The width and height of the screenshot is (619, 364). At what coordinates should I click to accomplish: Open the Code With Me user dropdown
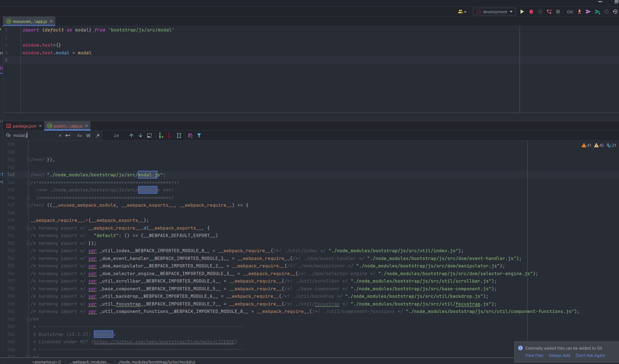[462, 12]
